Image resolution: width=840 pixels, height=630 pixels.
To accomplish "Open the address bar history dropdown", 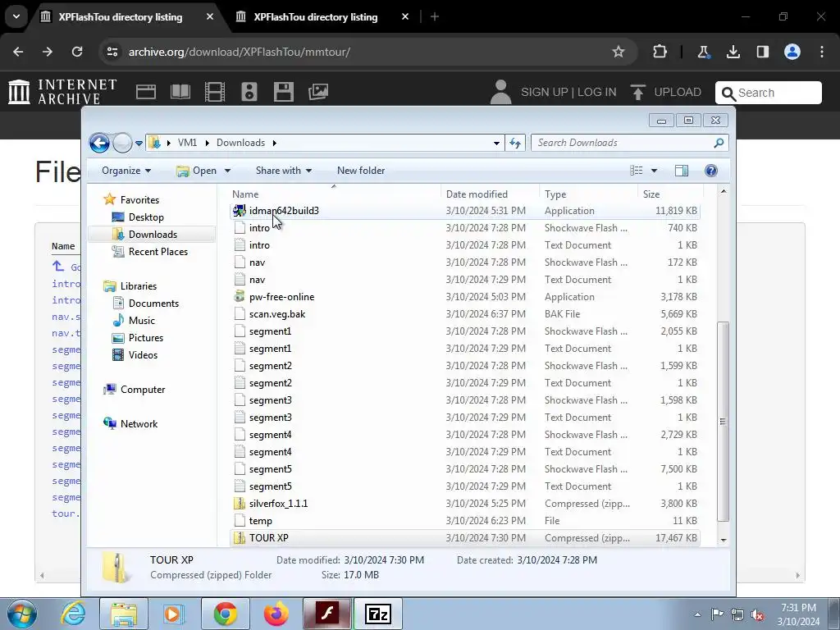I will [496, 143].
